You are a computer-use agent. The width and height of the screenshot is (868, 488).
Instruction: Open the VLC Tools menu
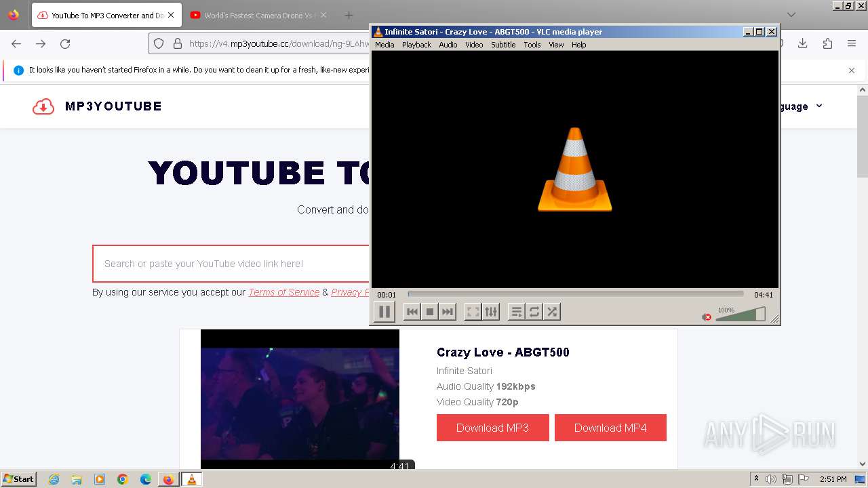click(x=532, y=45)
